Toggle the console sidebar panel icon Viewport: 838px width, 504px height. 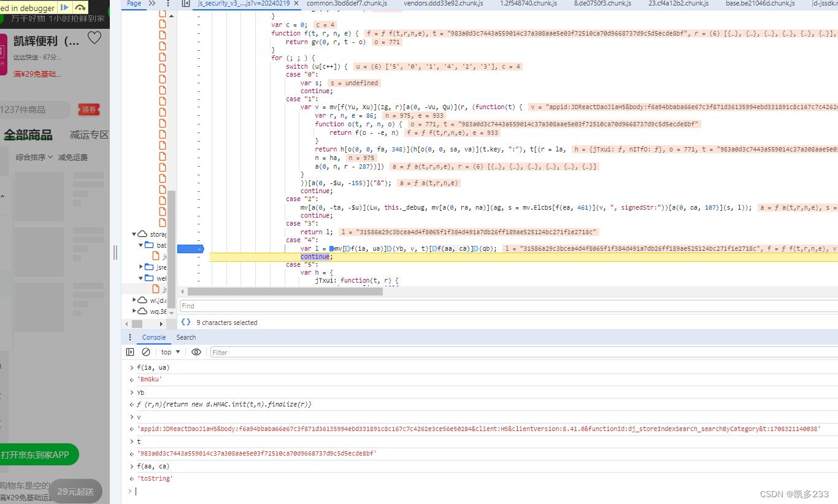pyautogui.click(x=129, y=351)
